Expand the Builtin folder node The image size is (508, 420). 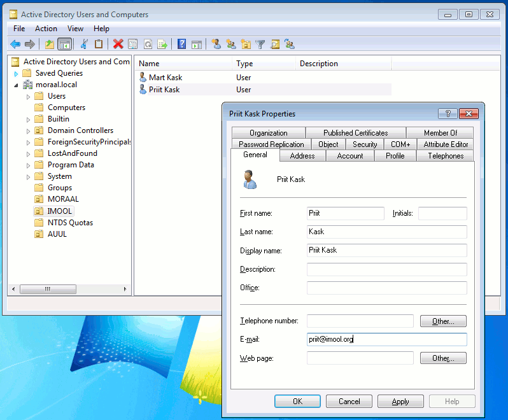click(28, 120)
